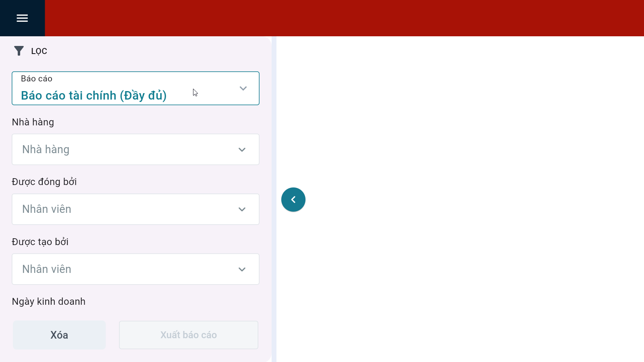Click the Xuất báo cáo button
The height and width of the screenshot is (362, 644).
pos(189,335)
